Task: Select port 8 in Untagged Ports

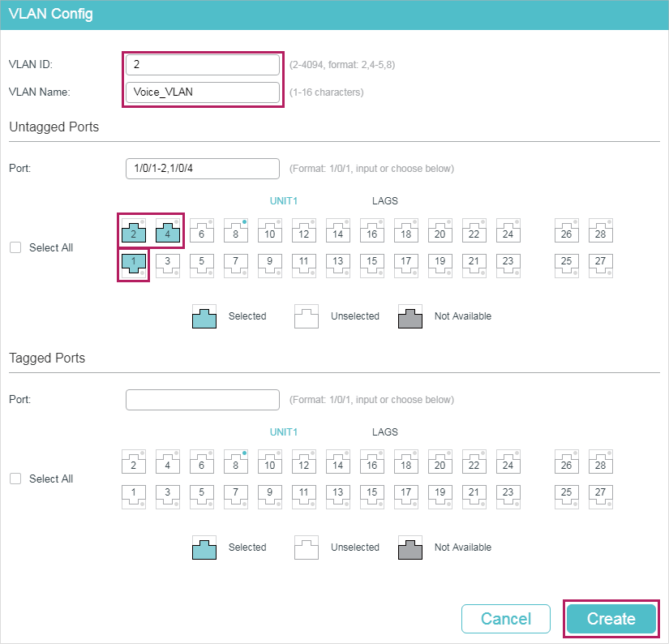Action: pos(236,231)
